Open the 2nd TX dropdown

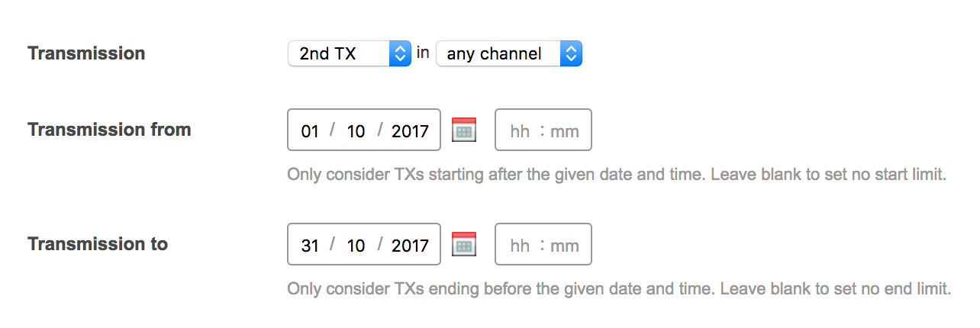pyautogui.click(x=350, y=53)
